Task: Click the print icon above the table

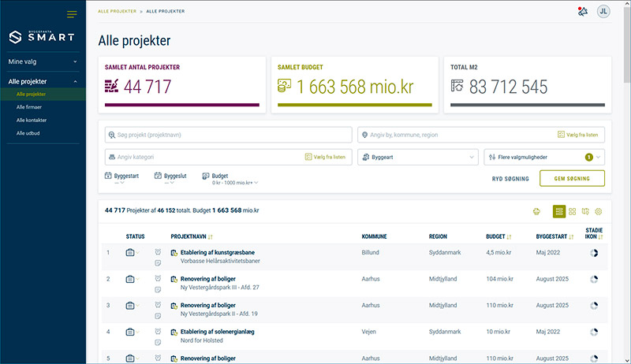Action: coord(537,211)
